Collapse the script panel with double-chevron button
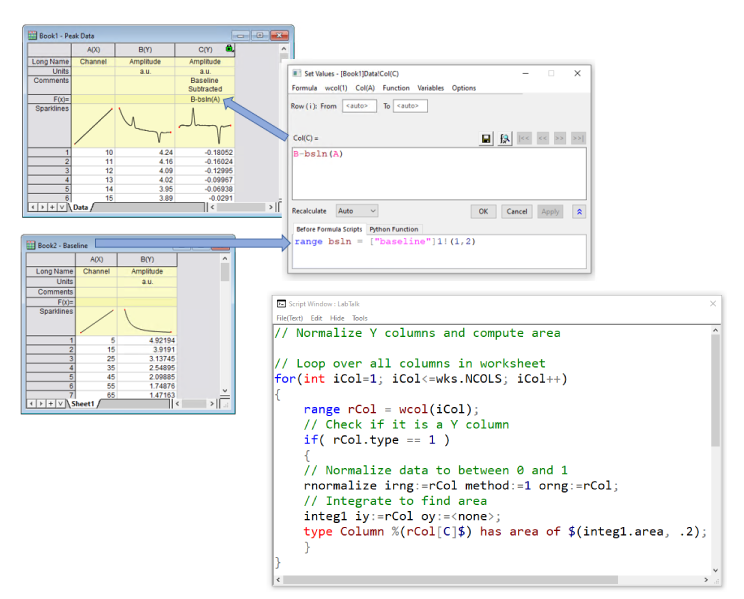Image resolution: width=744 pixels, height=599 pixels. [579, 212]
